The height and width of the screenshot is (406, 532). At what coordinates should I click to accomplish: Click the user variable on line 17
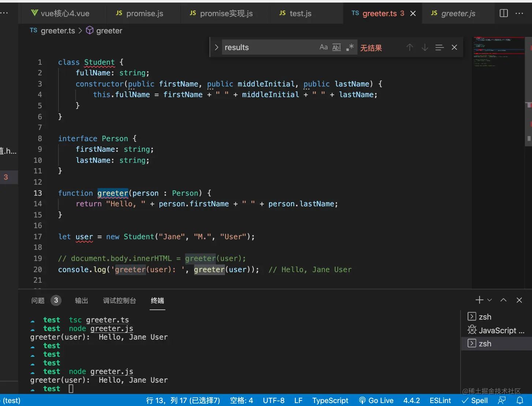[x=84, y=237]
